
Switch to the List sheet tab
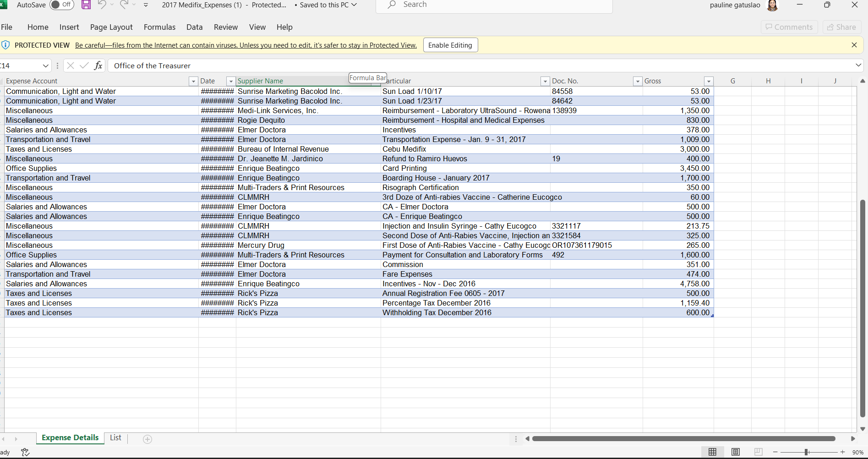115,437
